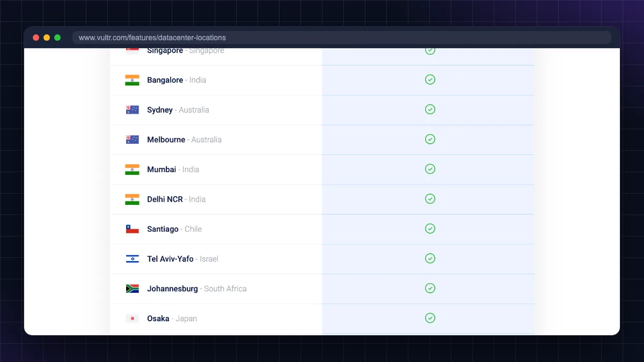This screenshot has height=362, width=644.
Task: Select the Mumbai location name
Action: 162,169
